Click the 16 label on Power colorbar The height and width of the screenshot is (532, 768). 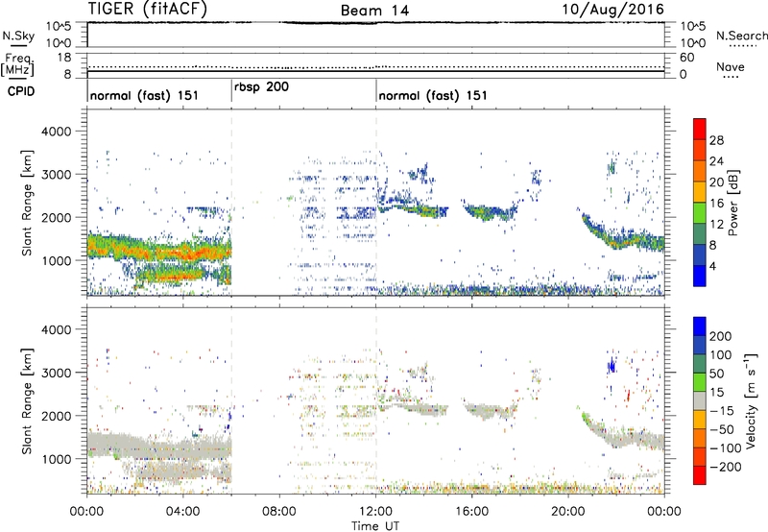point(716,204)
